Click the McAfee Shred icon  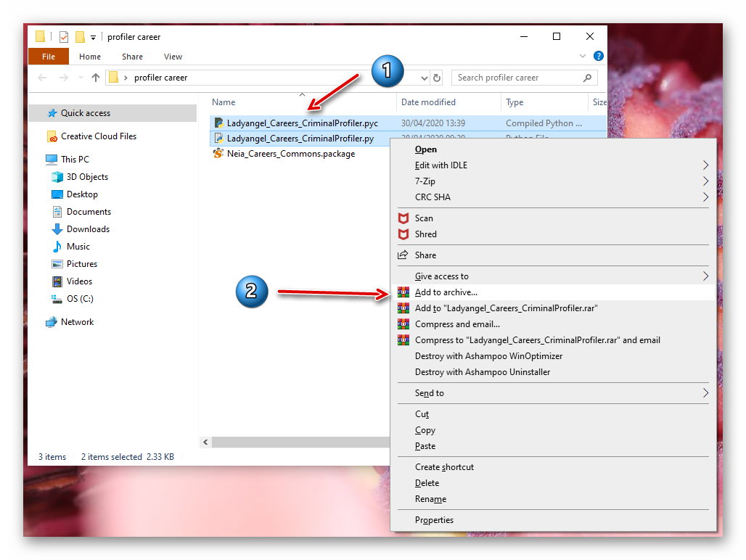pyautogui.click(x=403, y=234)
